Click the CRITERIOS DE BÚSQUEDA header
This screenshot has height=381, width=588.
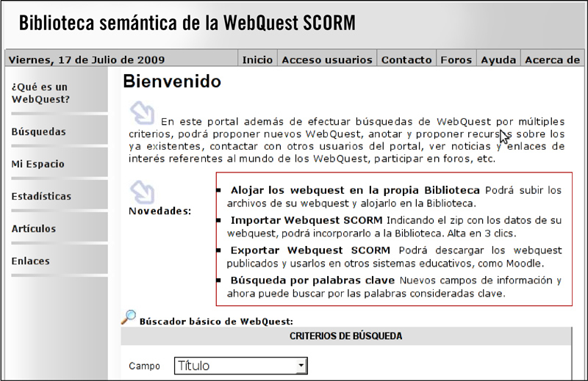pyautogui.click(x=345, y=335)
